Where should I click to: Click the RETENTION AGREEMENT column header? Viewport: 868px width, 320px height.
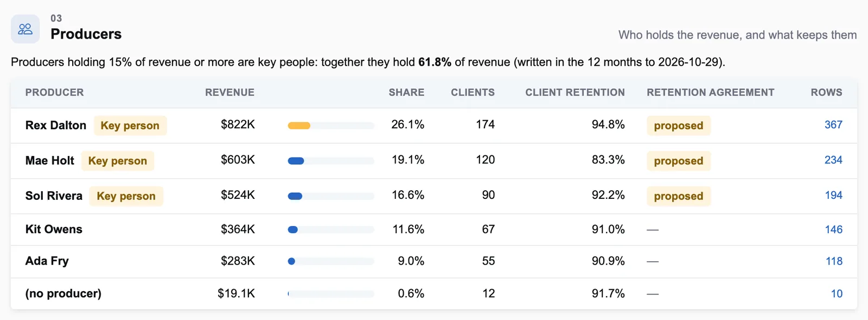point(711,92)
